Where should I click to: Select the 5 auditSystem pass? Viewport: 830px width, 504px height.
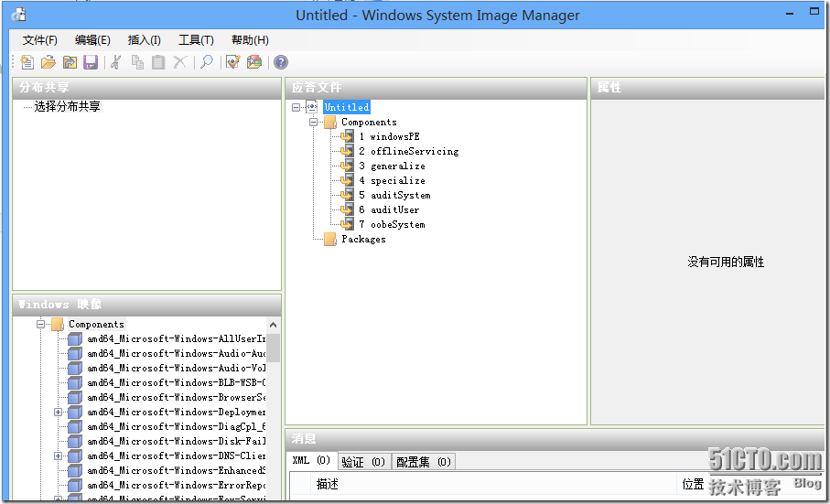[395, 195]
